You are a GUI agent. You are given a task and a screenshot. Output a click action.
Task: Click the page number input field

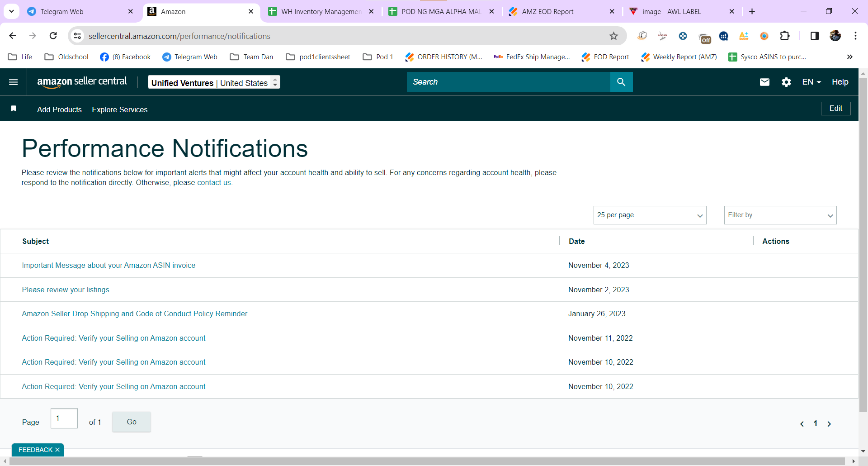click(64, 418)
